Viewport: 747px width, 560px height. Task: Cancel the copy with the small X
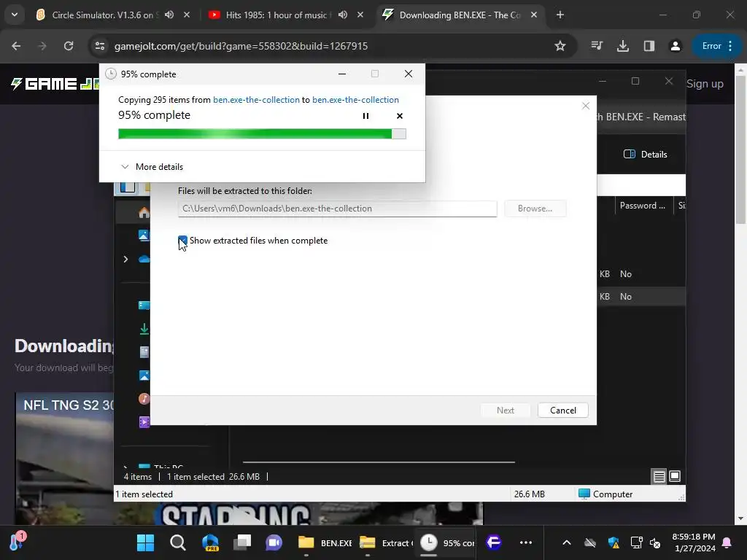[400, 116]
